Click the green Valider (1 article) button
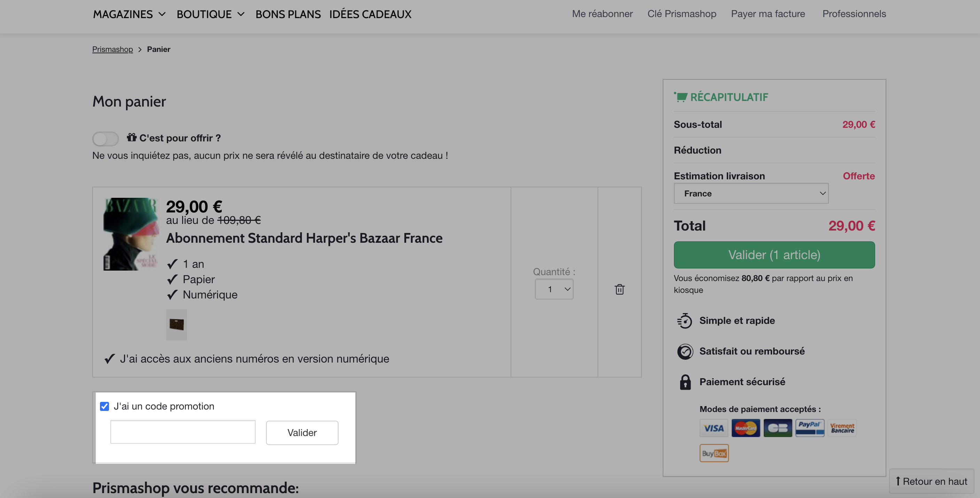The width and height of the screenshot is (980, 498). click(774, 255)
